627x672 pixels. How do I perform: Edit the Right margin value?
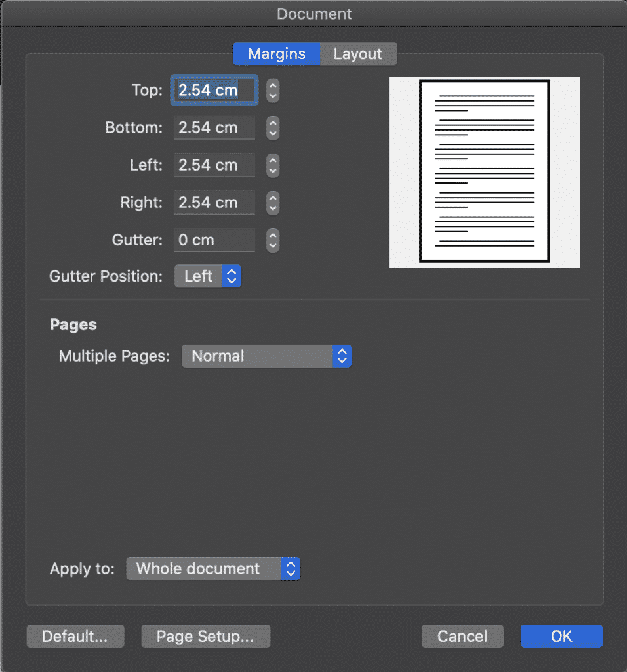tap(214, 203)
